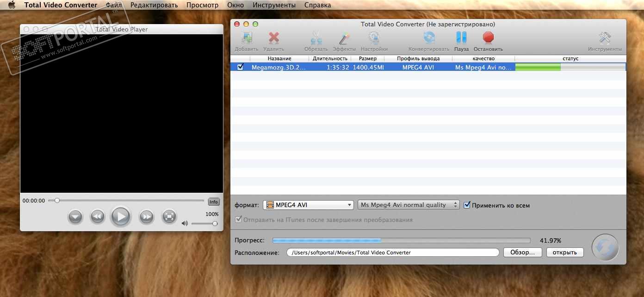Click the Расположение output path field
Image resolution: width=644 pixels, height=297 pixels.
click(393, 253)
